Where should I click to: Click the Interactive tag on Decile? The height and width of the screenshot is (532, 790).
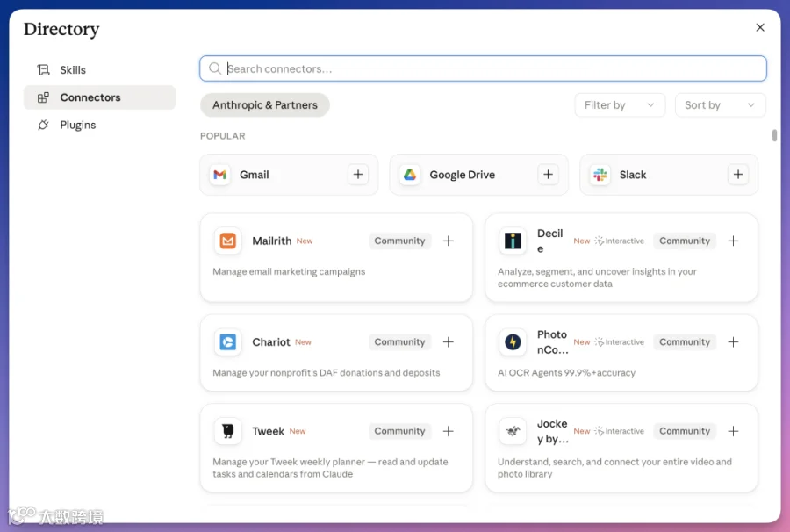point(619,241)
